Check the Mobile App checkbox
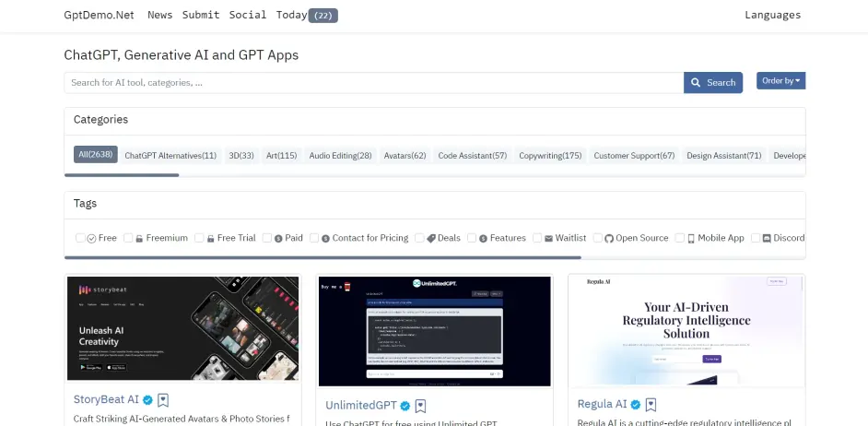The image size is (868, 426). (x=679, y=238)
